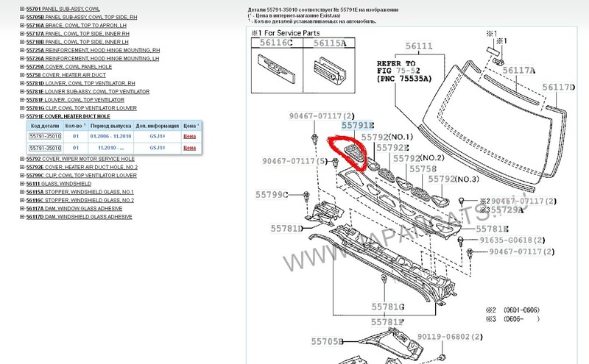Screen dimensions: 589x364
Task: Click the 55799C part label in diagram
Action: click(x=271, y=194)
